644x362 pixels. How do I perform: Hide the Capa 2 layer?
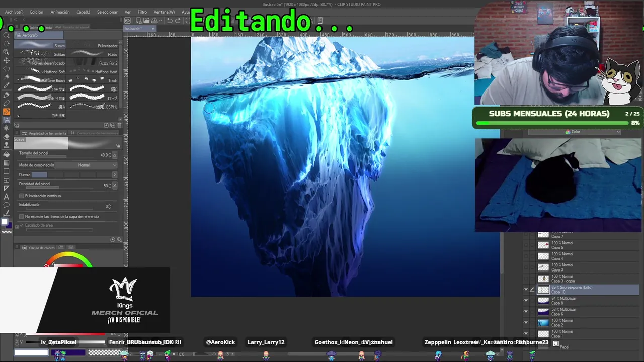coord(526,322)
